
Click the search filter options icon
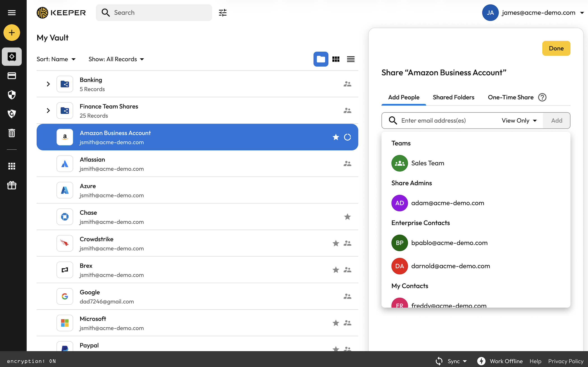[222, 13]
